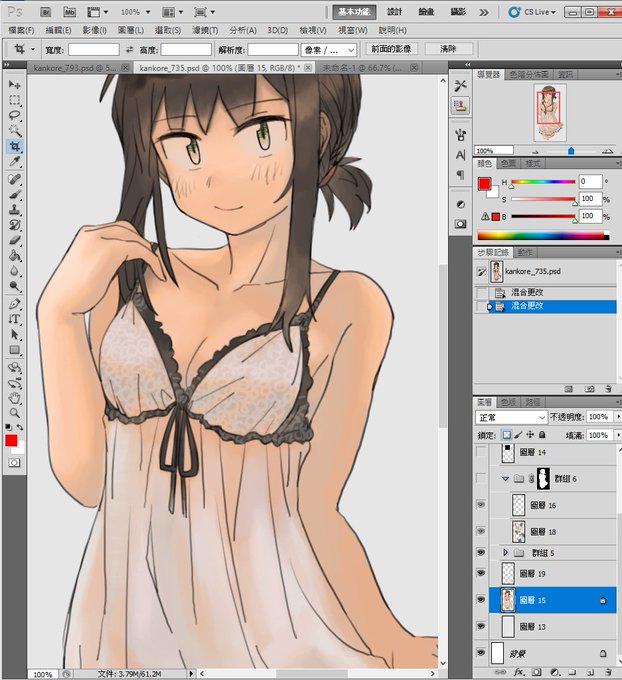Select the Dodge tool

(14, 286)
